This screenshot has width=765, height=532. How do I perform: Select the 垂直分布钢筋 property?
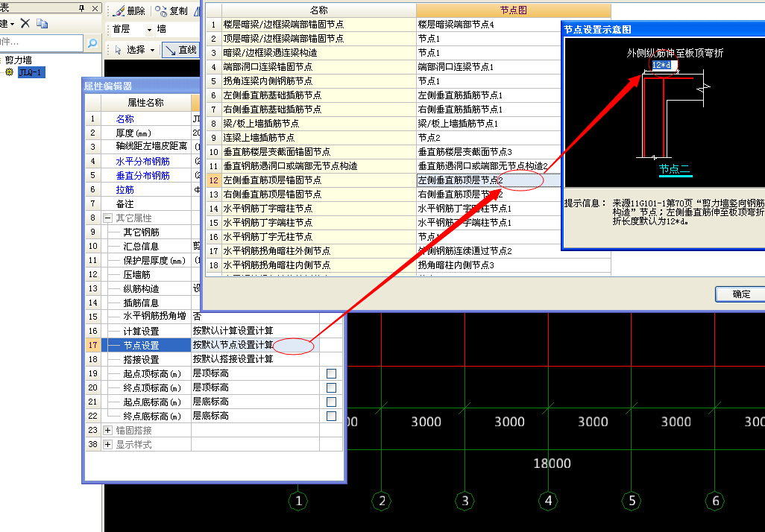[142, 176]
